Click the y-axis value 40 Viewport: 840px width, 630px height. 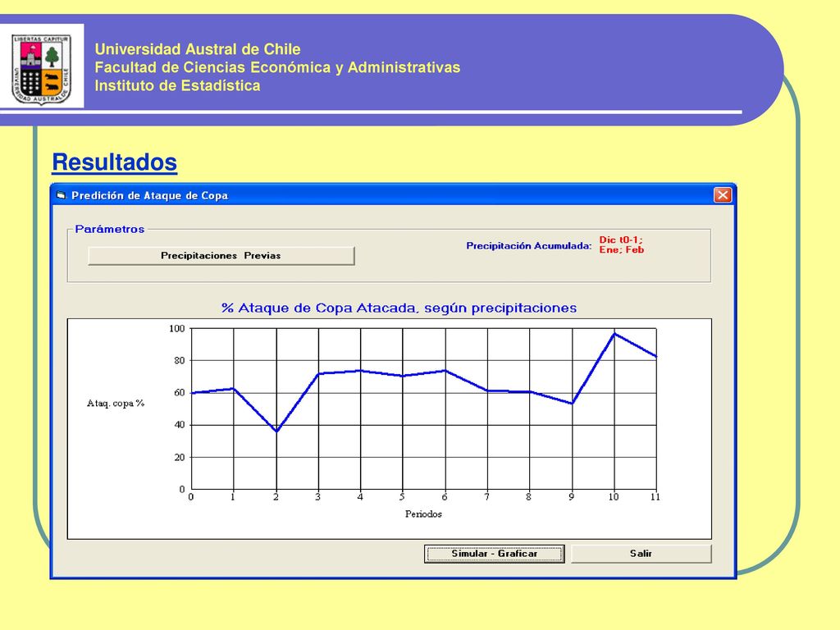coord(179,425)
